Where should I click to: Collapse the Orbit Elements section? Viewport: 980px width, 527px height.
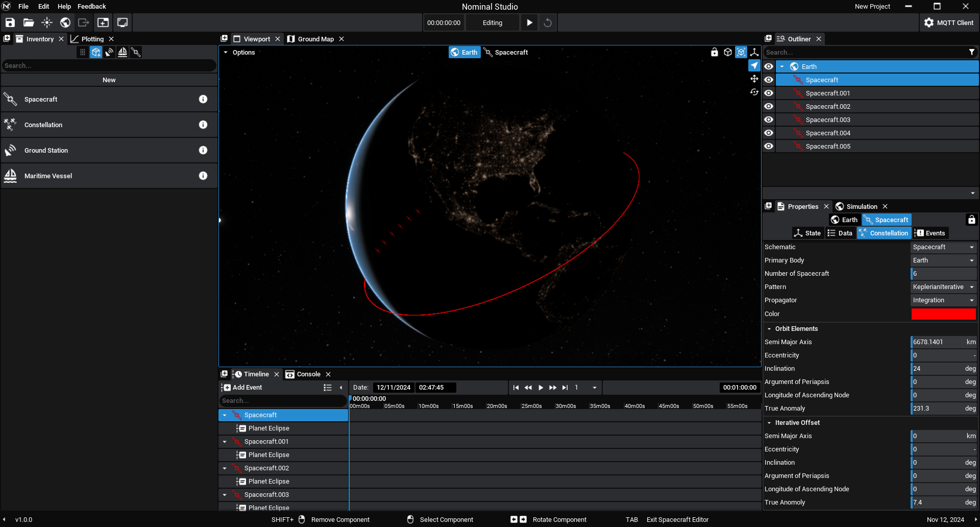click(769, 329)
